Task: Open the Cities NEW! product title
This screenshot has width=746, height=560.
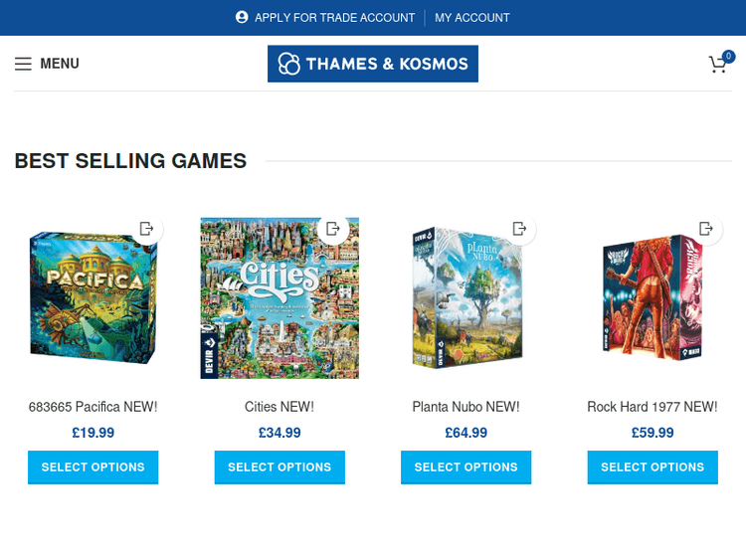Action: pos(280,407)
